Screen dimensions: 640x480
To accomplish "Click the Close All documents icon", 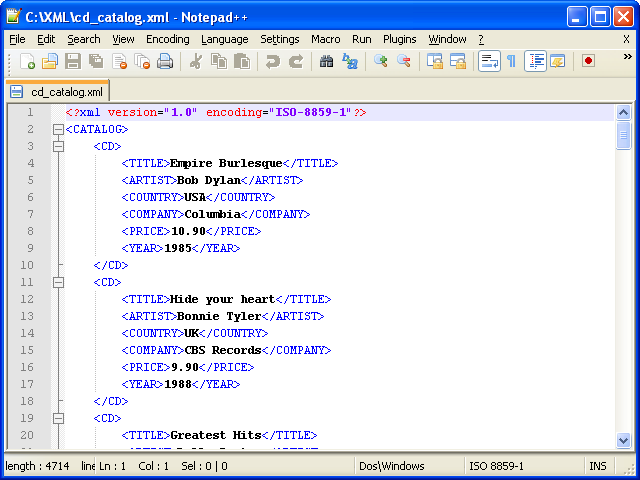I will click(142, 62).
